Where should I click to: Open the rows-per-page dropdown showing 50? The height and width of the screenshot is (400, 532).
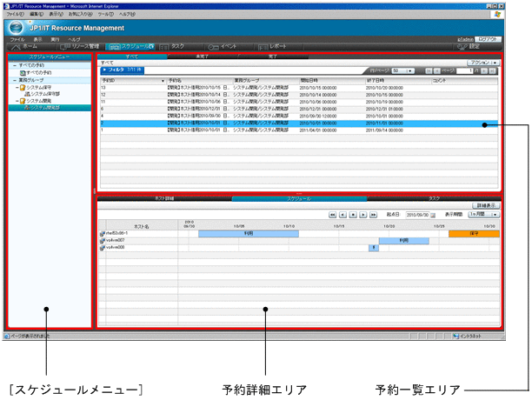point(403,71)
